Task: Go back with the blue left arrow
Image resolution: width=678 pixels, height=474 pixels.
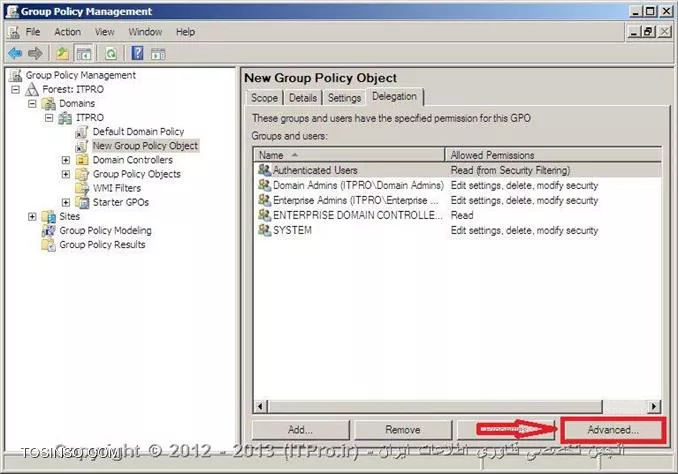Action: (x=15, y=54)
